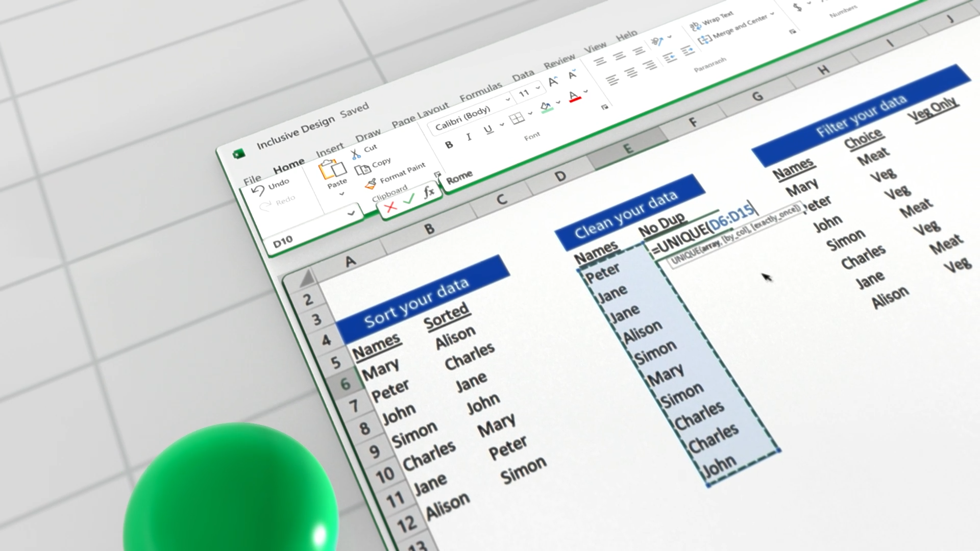The width and height of the screenshot is (980, 551).
Task: Expand the Paste options arrow
Action: 341,193
